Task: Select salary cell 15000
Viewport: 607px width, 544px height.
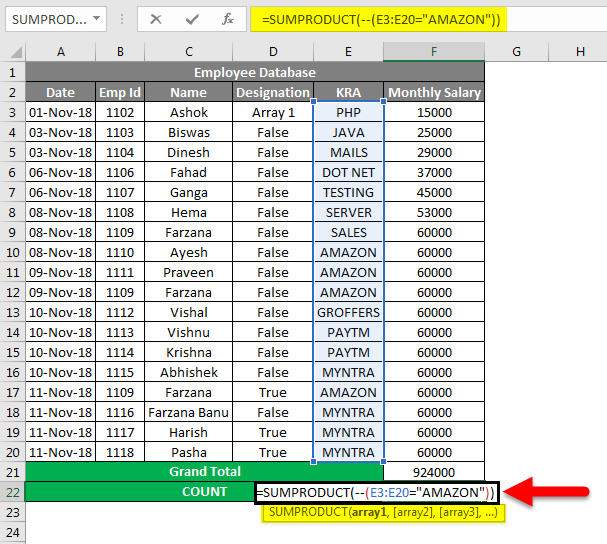Action: point(434,113)
